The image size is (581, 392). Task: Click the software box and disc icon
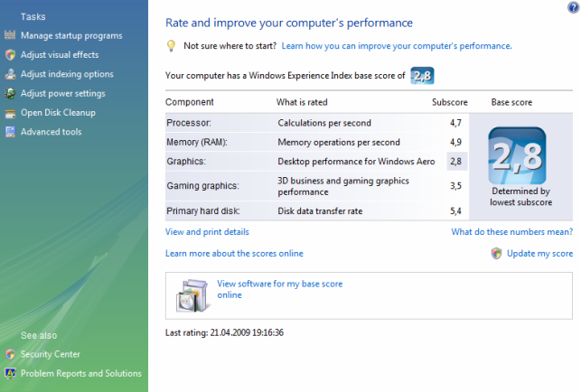192,295
